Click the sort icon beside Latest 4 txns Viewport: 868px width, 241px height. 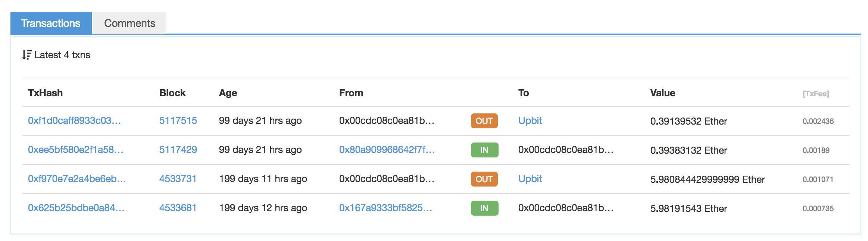tap(26, 55)
